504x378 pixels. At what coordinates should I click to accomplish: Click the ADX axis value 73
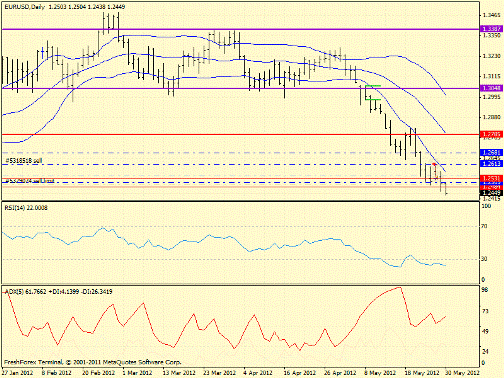pos(485,311)
